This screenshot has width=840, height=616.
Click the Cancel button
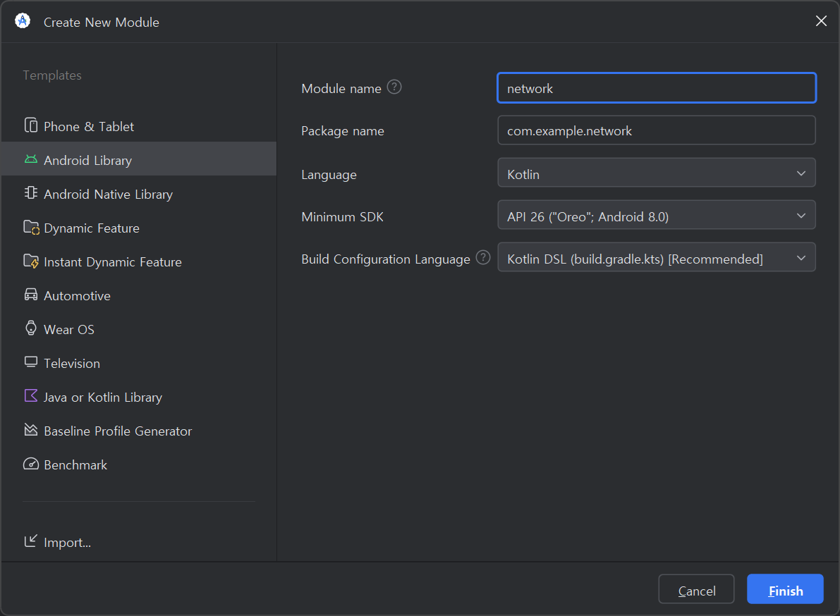(x=696, y=589)
